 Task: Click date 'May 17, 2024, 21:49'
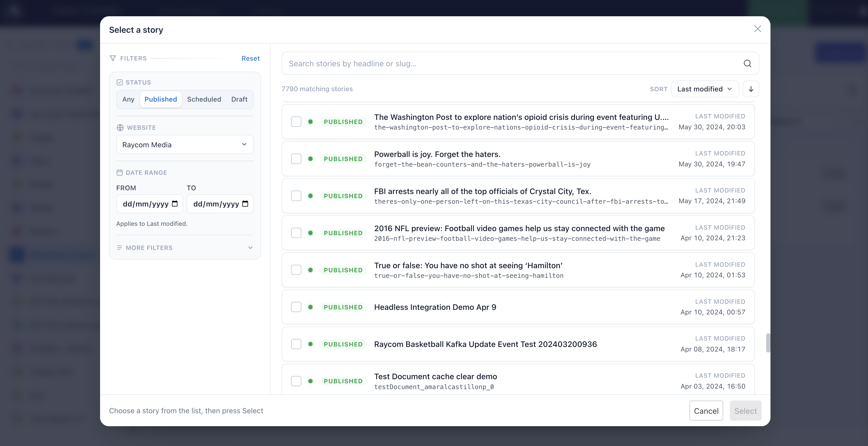pos(712,201)
